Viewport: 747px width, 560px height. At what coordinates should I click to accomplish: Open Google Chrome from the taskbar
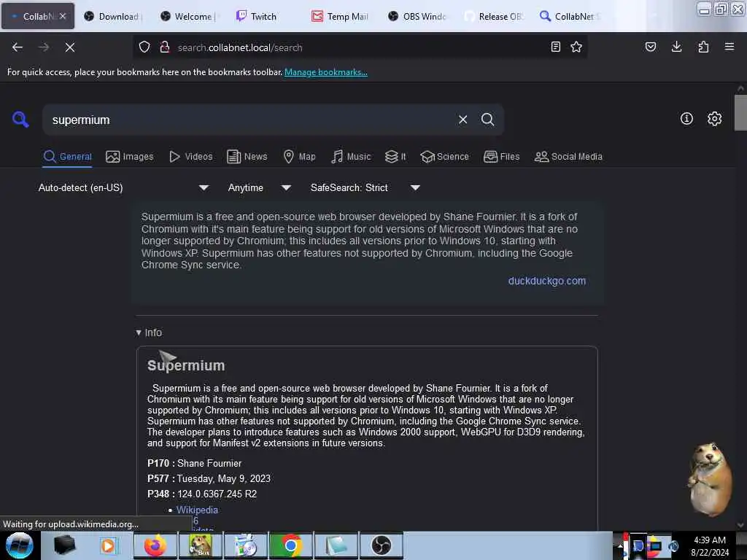click(x=290, y=545)
